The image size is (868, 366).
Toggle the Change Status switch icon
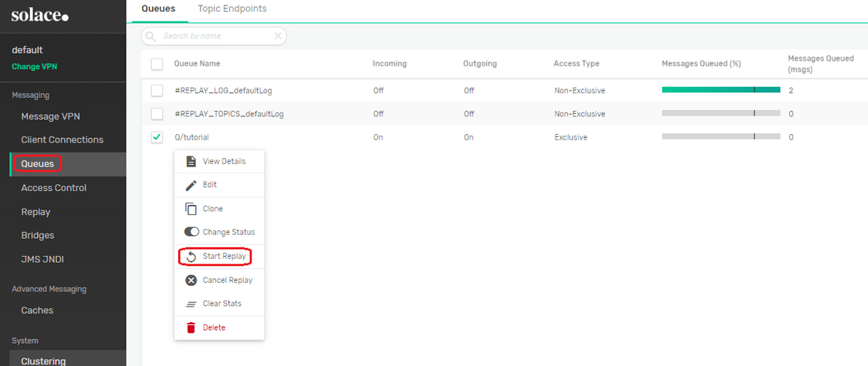(x=191, y=232)
